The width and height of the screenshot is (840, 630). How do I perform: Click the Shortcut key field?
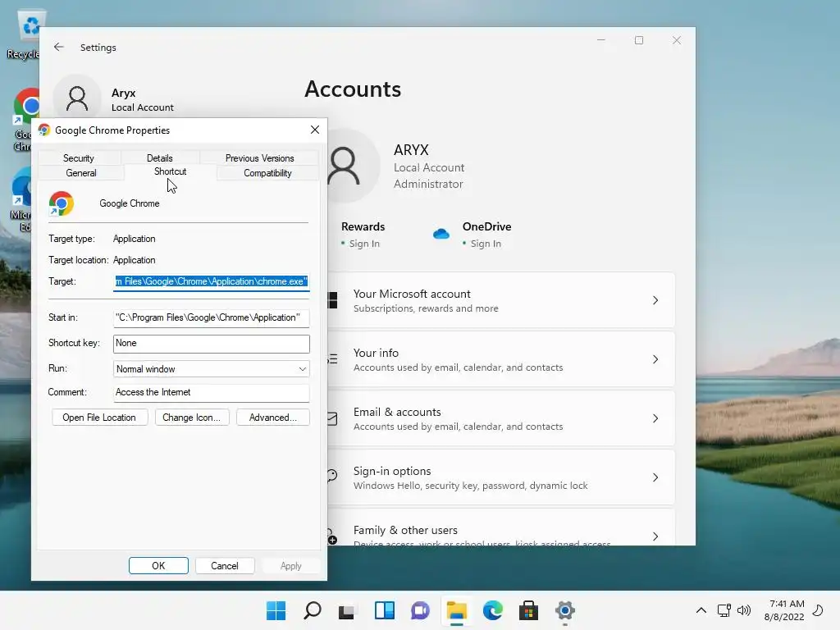point(212,344)
